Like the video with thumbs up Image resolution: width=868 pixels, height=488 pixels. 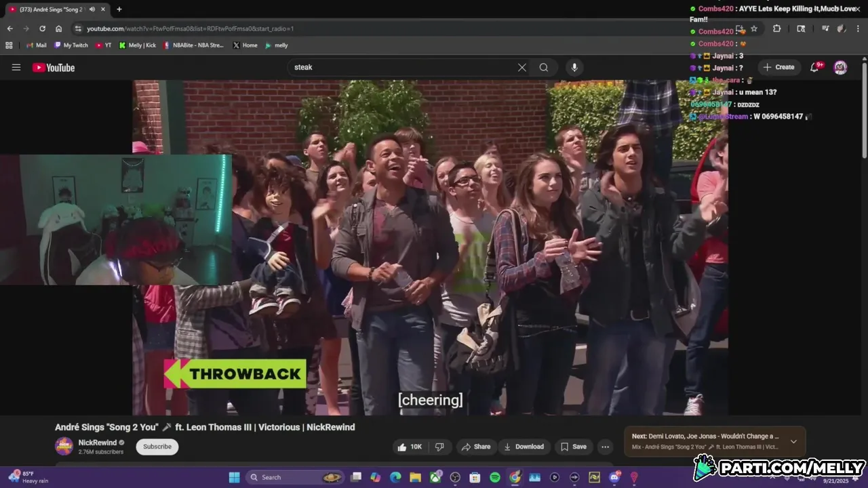pyautogui.click(x=410, y=447)
